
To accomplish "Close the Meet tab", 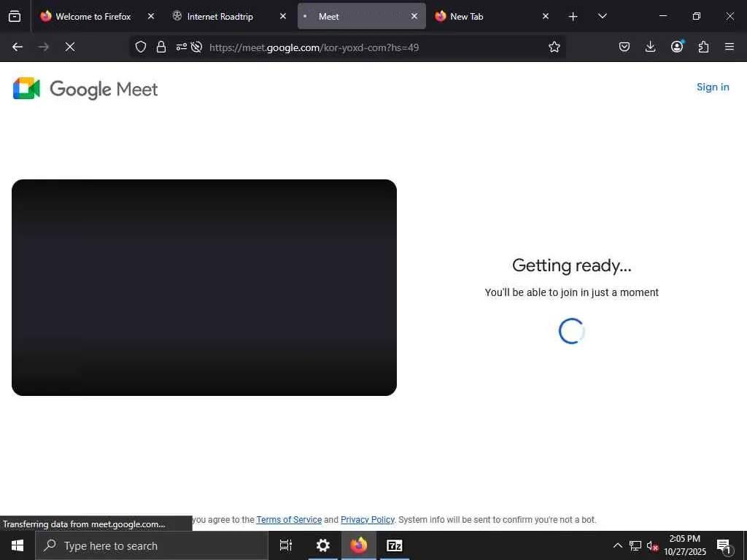I will tap(414, 16).
